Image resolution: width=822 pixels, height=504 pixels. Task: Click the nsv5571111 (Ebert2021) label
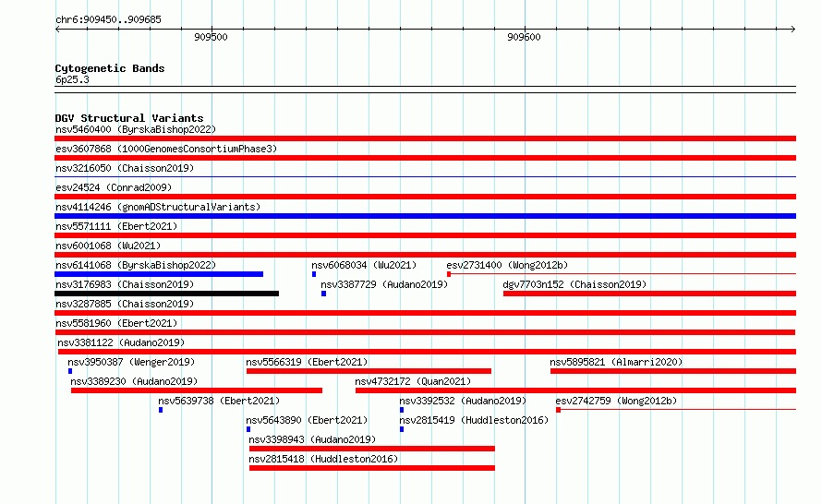[x=116, y=226]
